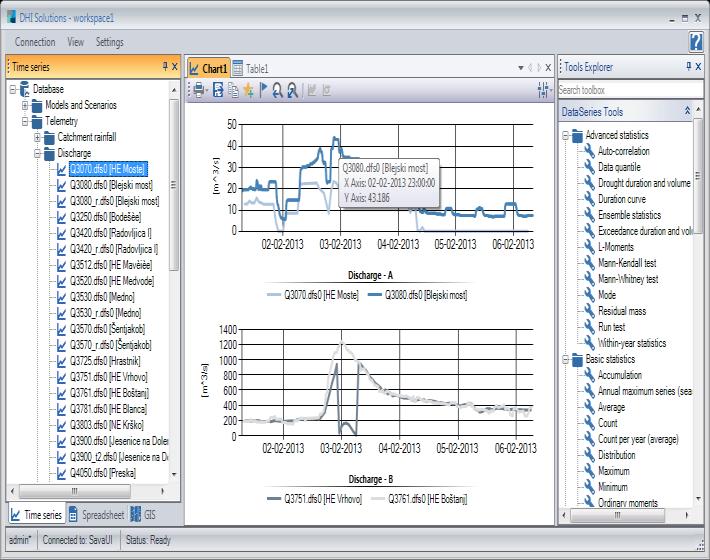Collapse the Discharge folder node
The width and height of the screenshot is (710, 560).
(x=38, y=153)
